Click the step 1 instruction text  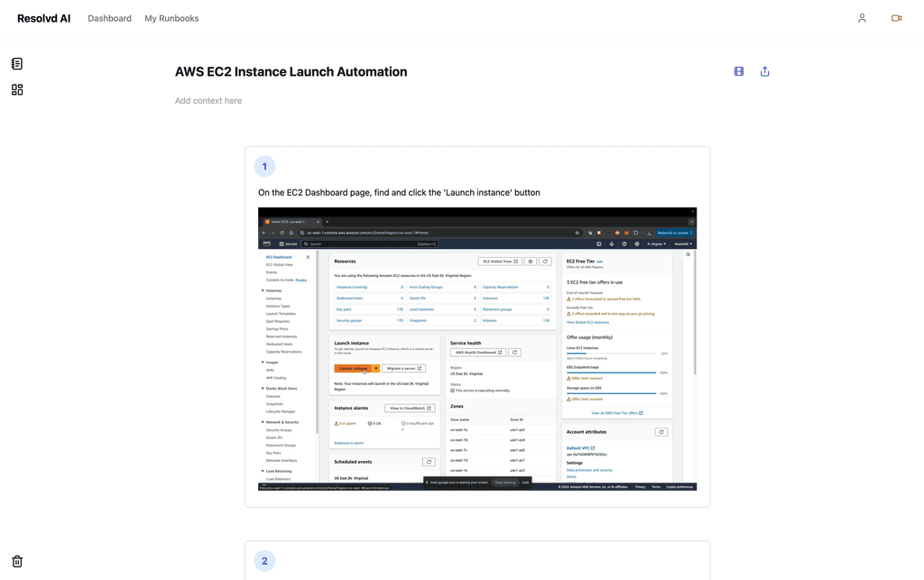[399, 192]
